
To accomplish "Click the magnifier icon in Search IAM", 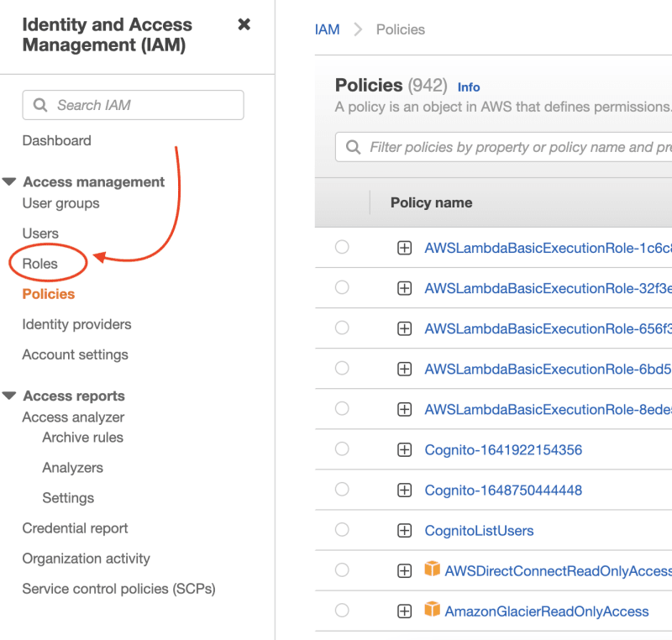I will 40,105.
